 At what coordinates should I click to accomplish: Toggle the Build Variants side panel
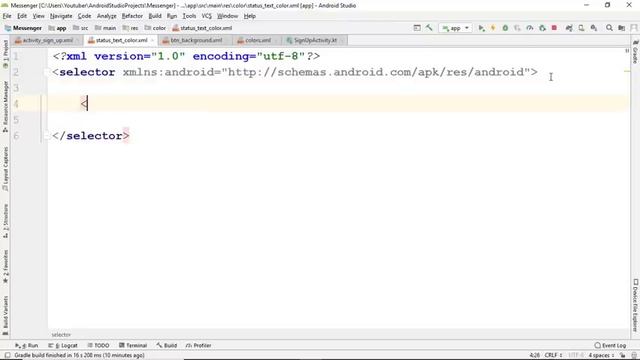(x=5, y=315)
